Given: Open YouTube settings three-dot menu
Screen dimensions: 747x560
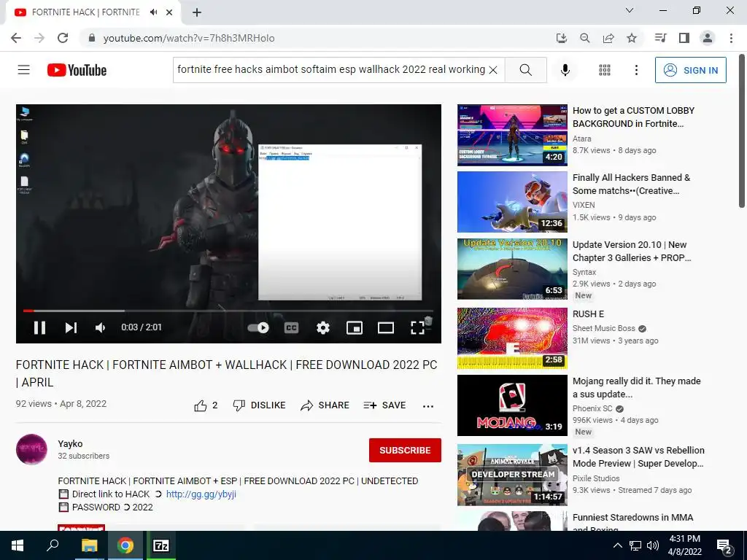Looking at the screenshot, I should tap(636, 70).
